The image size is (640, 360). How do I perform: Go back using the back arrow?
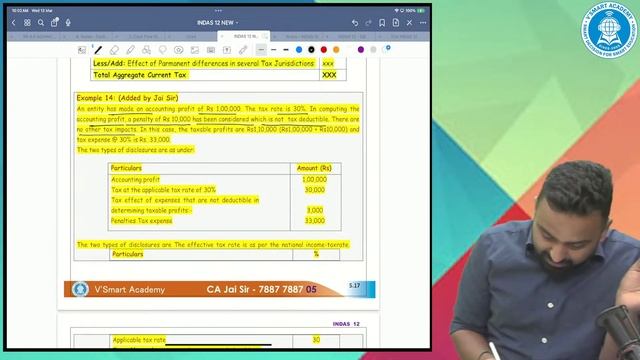point(13,23)
